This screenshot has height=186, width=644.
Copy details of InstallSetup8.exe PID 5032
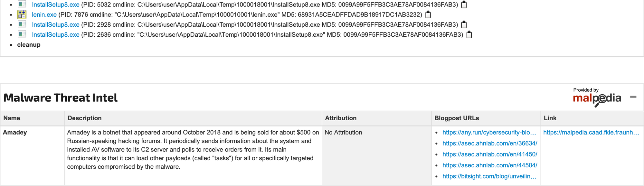(464, 5)
